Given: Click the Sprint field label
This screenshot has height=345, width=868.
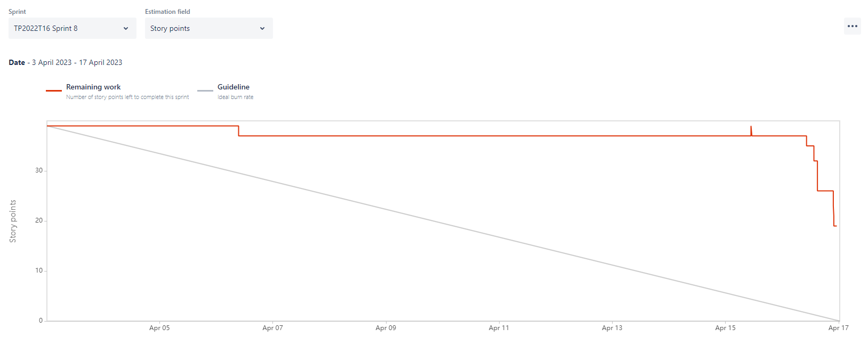Looking at the screenshot, I should click(17, 11).
